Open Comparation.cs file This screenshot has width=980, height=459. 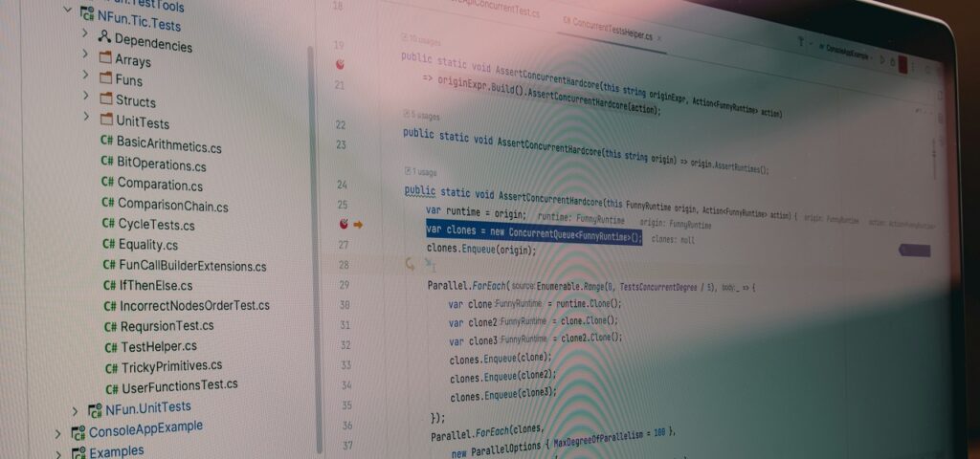pyautogui.click(x=161, y=185)
